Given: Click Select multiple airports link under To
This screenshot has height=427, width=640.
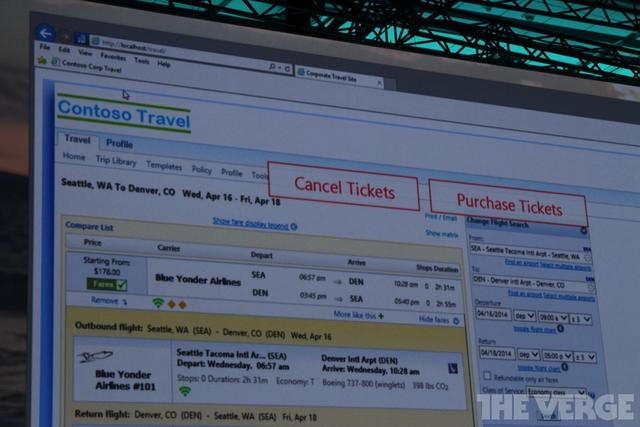Looking at the screenshot, I should (569, 298).
